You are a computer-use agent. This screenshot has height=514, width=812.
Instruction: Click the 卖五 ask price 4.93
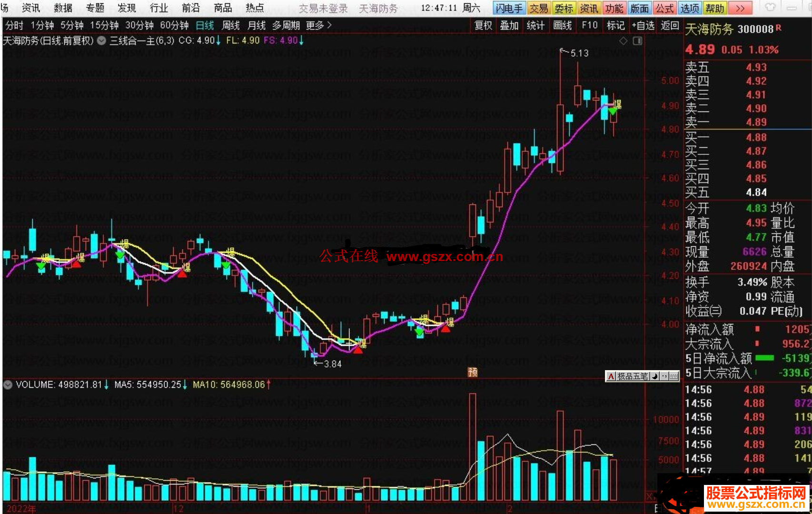click(756, 67)
